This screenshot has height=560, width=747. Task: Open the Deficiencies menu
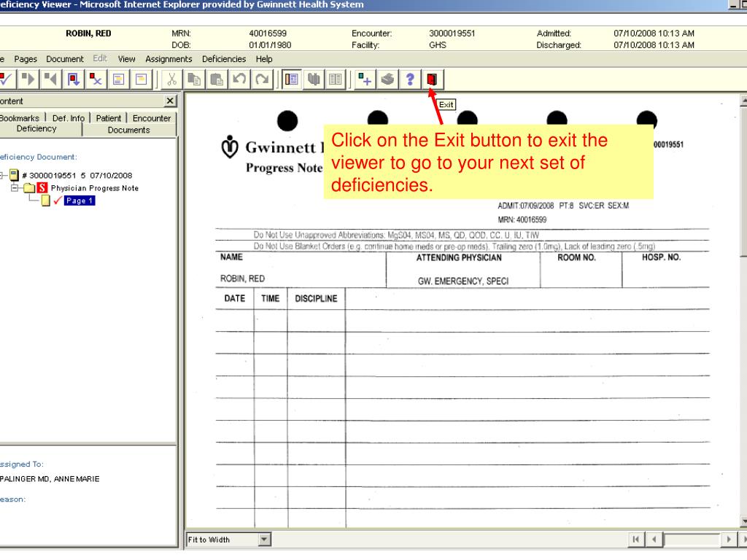coord(224,59)
